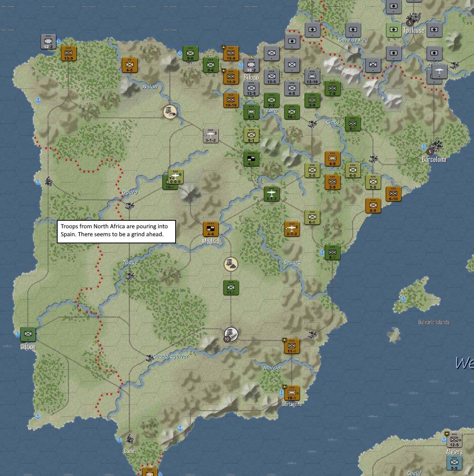This screenshot has width=474, height=476.
Task: Click the fortress icon south of Madrid
Action: click(231, 264)
